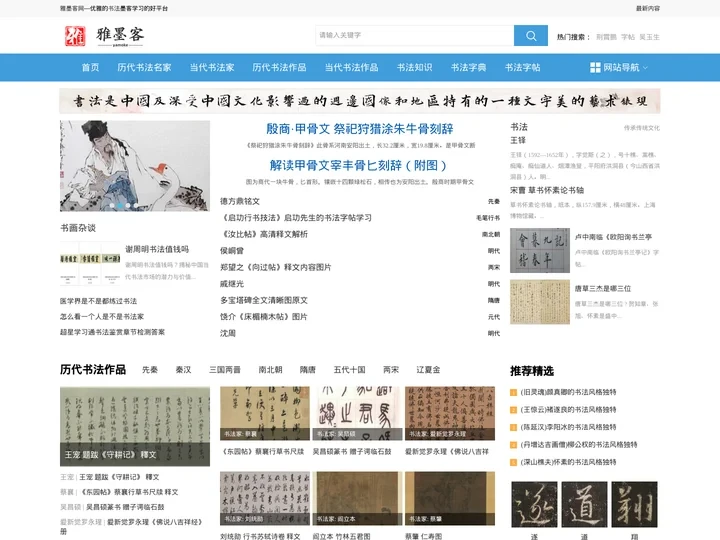720x540 pixels.
Task: Click the 翔 character rubbing image
Action: tap(634, 504)
